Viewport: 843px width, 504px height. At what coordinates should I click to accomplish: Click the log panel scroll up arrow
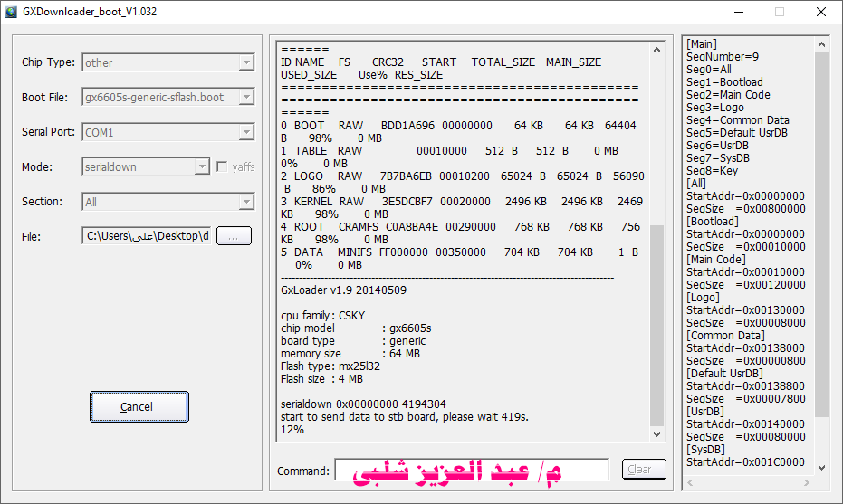[656, 50]
